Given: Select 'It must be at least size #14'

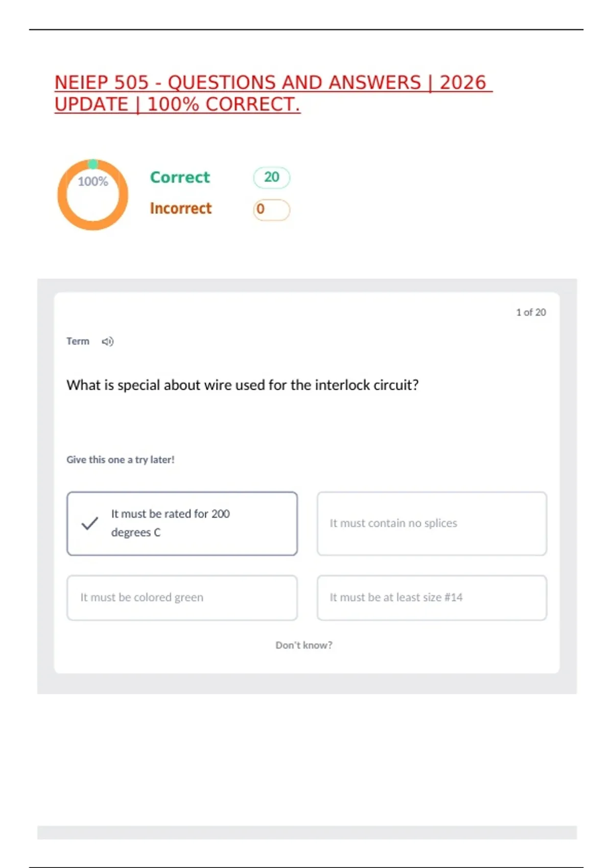Looking at the screenshot, I should click(432, 598).
